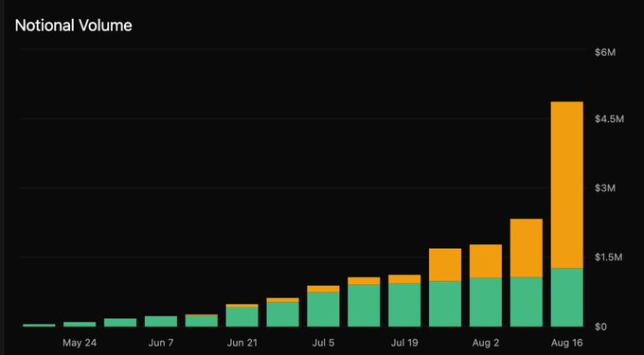
Task: Click green bar between May 24 and Jun 7
Action: point(120,323)
